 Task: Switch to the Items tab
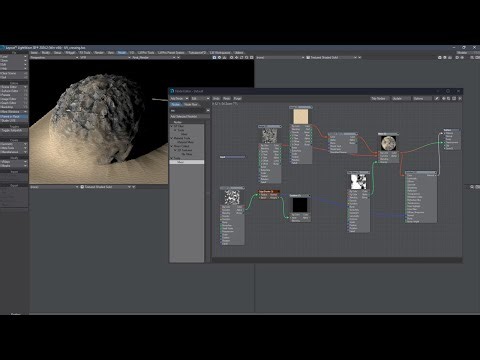(x=34, y=53)
